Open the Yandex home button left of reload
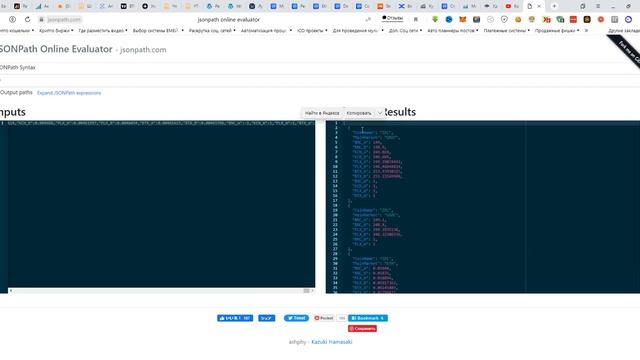The image size is (640, 360). coord(12,19)
